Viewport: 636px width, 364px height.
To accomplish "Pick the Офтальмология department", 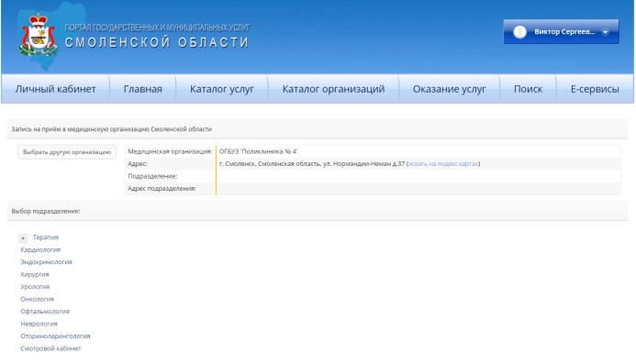I will 45,312.
